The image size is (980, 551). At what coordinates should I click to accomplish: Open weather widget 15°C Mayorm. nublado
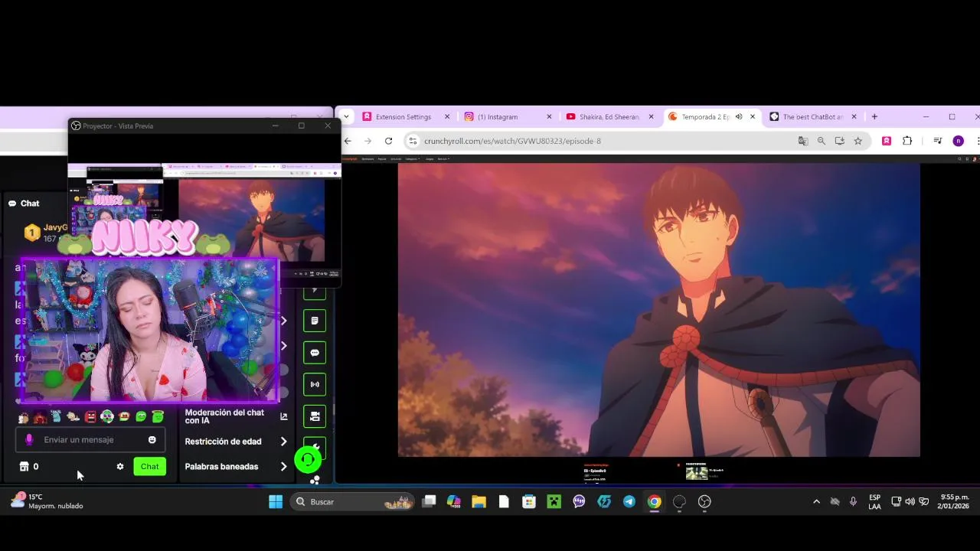[47, 502]
